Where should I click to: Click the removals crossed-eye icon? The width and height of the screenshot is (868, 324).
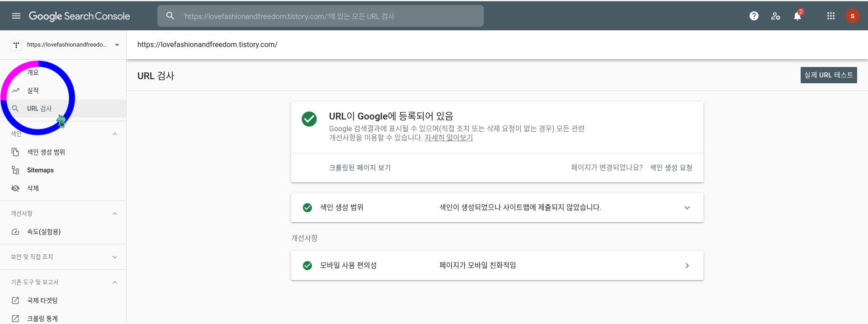point(15,188)
